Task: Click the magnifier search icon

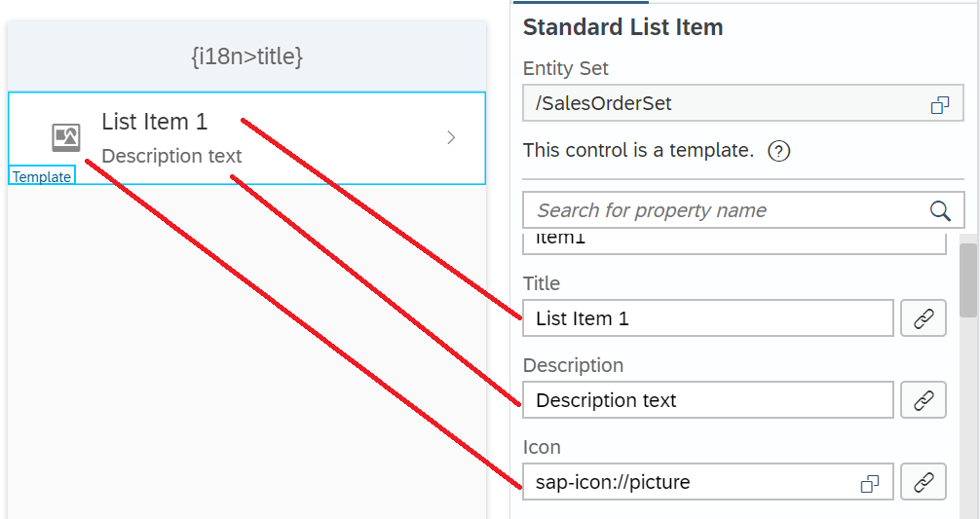Action: (939, 210)
